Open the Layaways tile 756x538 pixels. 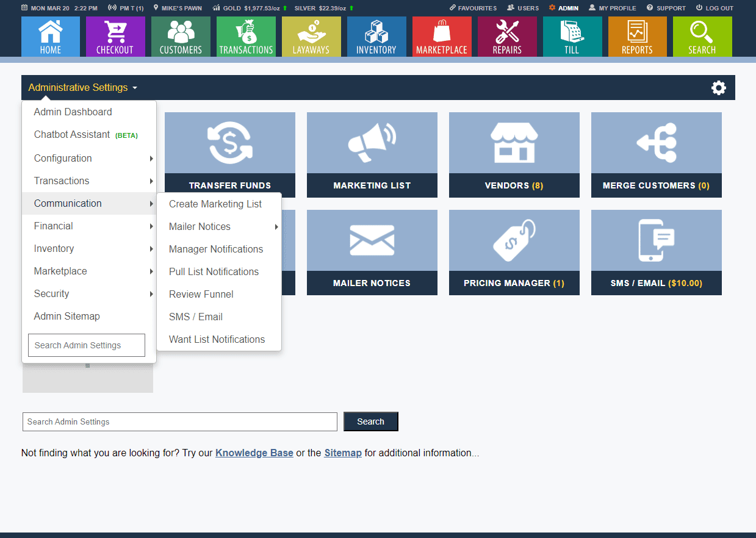(x=311, y=37)
